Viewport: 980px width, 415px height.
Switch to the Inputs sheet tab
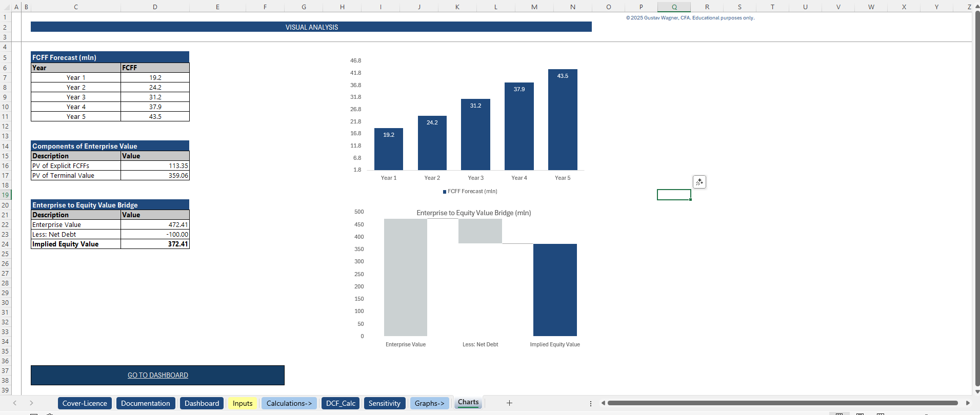pos(243,403)
